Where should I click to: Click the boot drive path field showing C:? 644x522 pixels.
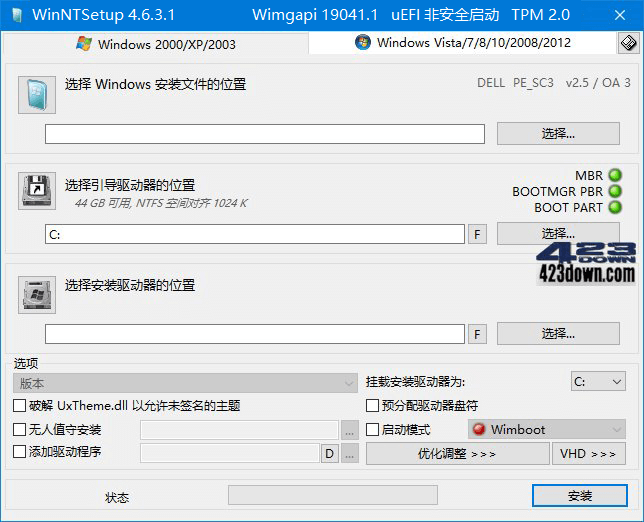(255, 234)
